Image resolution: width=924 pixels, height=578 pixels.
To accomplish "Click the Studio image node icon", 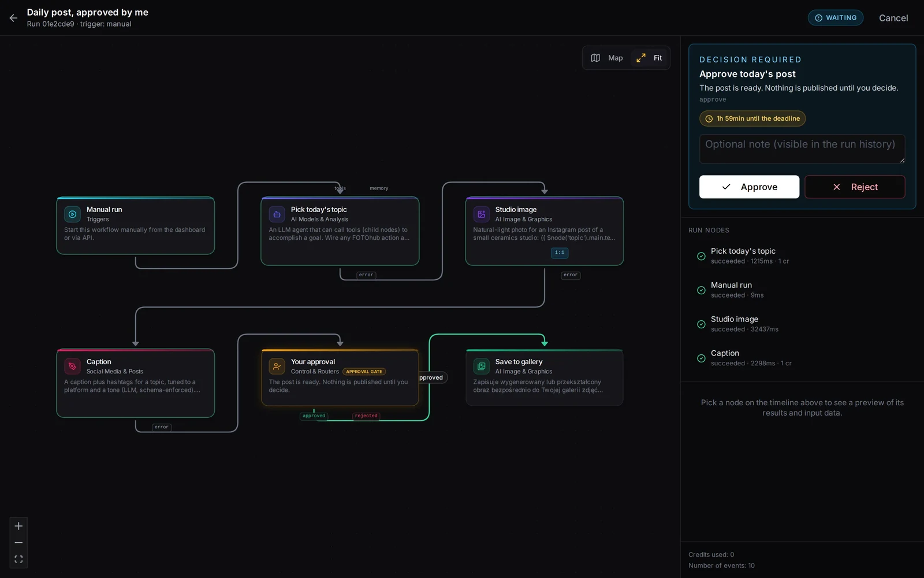I will pos(481,214).
